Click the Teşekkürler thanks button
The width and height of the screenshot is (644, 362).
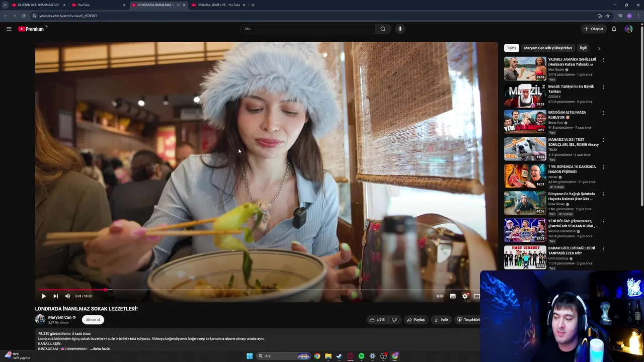pos(468,320)
